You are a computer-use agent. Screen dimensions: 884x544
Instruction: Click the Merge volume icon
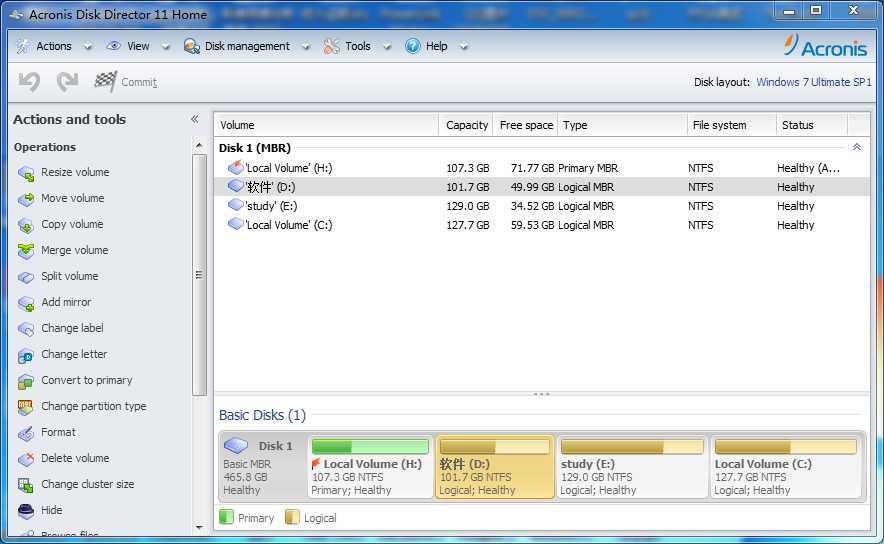[x=26, y=251]
